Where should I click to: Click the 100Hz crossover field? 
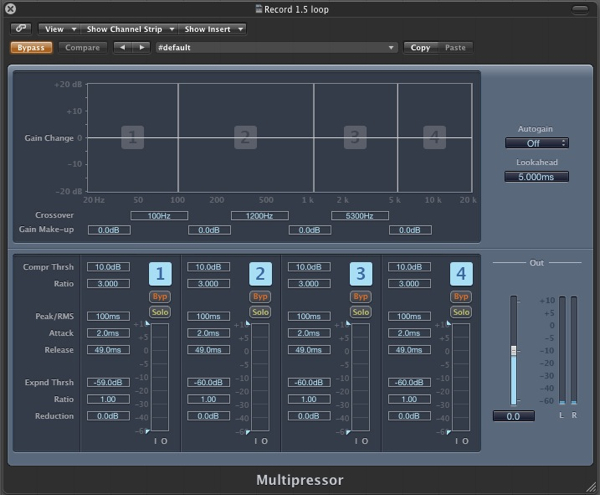click(x=159, y=216)
